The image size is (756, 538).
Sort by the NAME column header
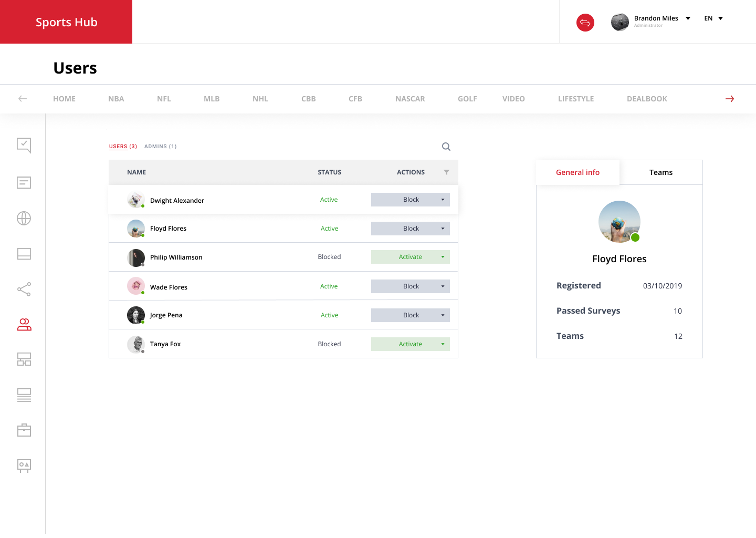click(136, 172)
